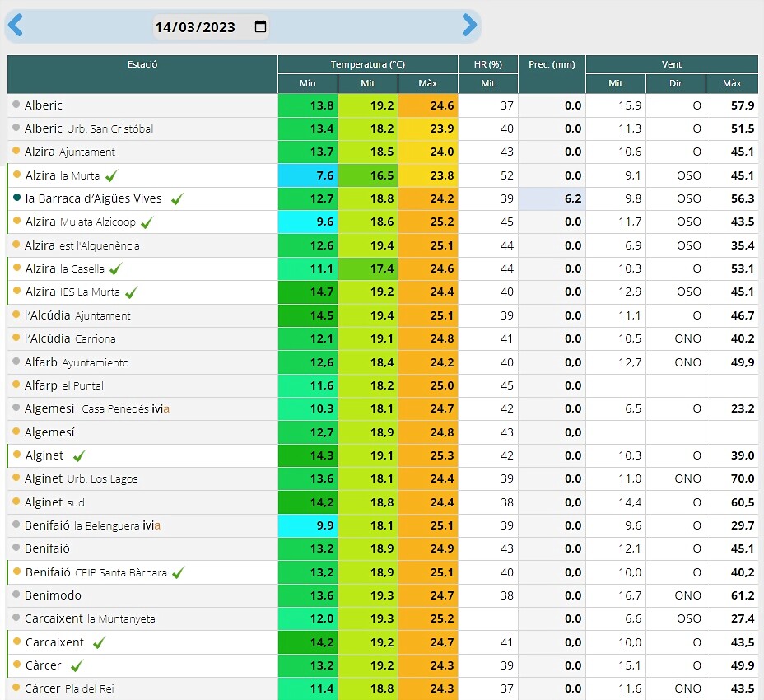The height and width of the screenshot is (700, 764).
Task: Sort by temperature Mín column header
Action: click(307, 83)
